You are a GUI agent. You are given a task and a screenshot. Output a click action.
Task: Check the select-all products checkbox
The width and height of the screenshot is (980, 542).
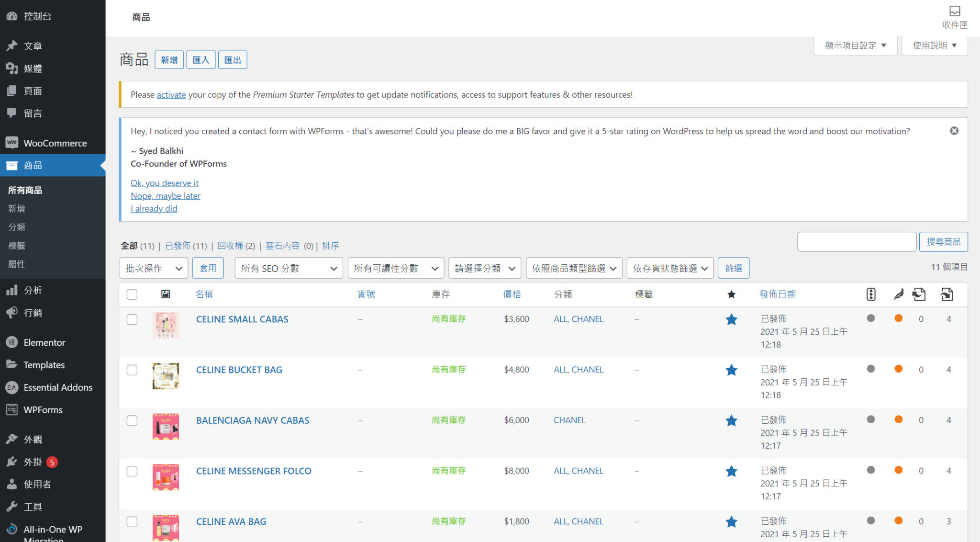click(132, 294)
